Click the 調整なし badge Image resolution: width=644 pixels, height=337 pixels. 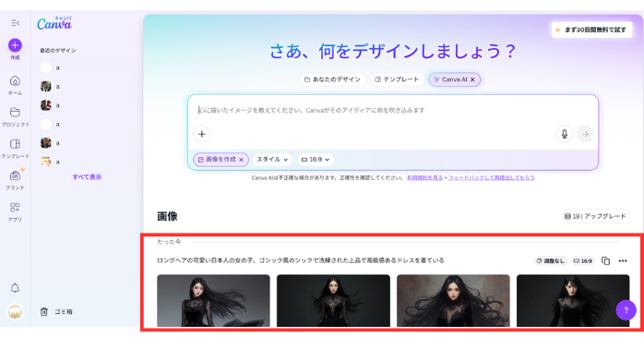(x=551, y=261)
